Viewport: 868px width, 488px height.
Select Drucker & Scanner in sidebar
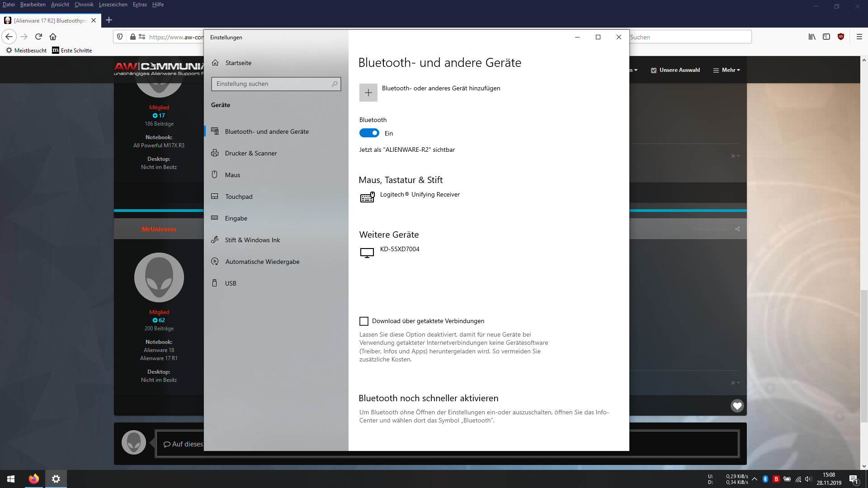click(251, 154)
